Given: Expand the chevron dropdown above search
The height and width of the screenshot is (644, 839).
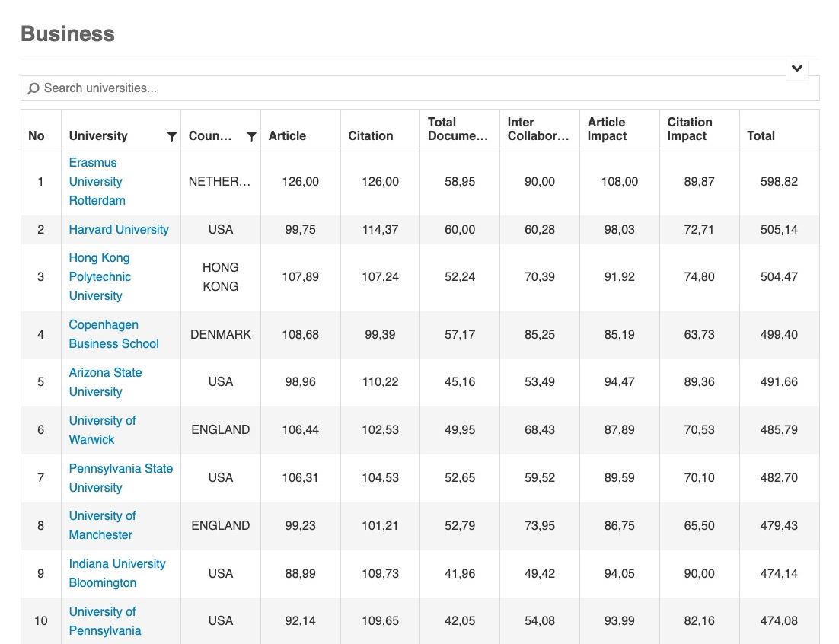Looking at the screenshot, I should pyautogui.click(x=796, y=69).
